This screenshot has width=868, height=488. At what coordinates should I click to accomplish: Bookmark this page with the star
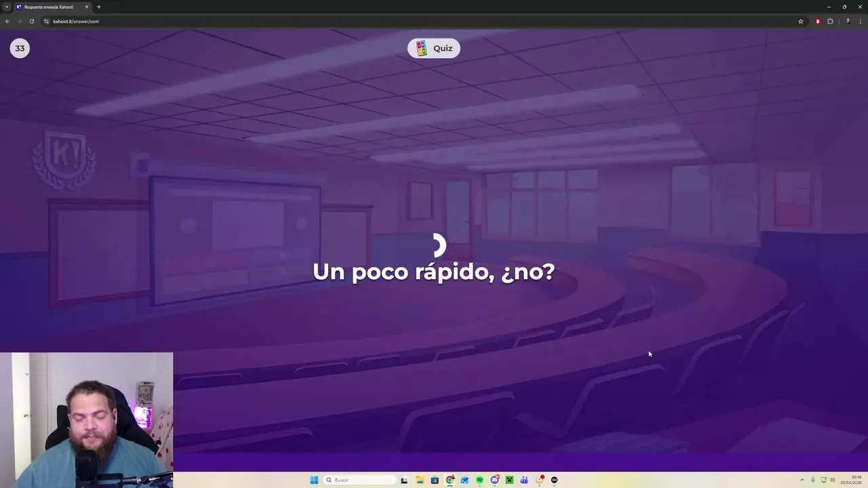801,21
